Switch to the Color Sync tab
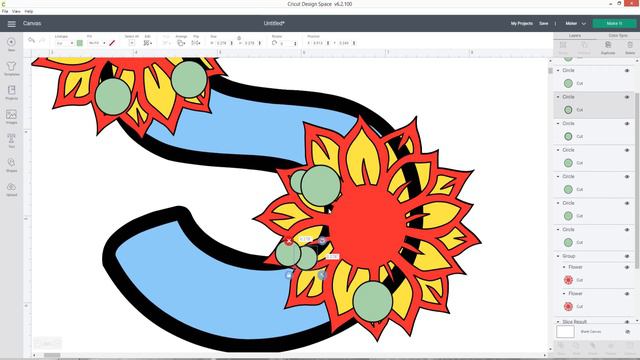640x360 pixels. pos(618,36)
